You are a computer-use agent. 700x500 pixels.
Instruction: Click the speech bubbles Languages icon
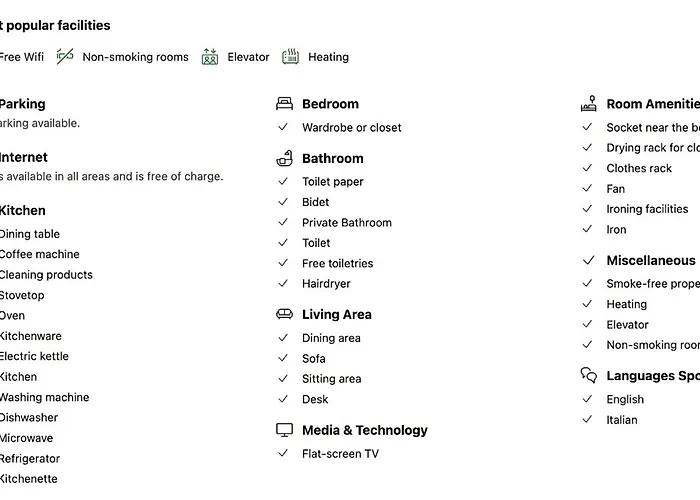pos(588,375)
